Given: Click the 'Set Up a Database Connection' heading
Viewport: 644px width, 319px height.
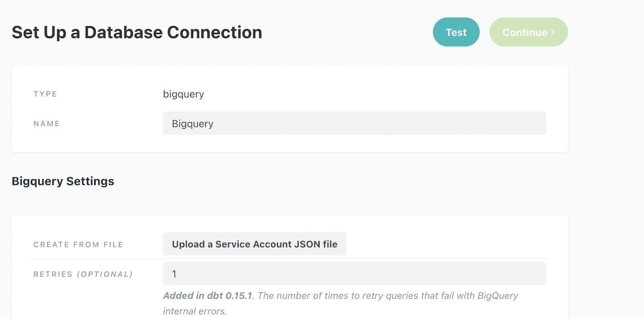Looking at the screenshot, I should (137, 32).
